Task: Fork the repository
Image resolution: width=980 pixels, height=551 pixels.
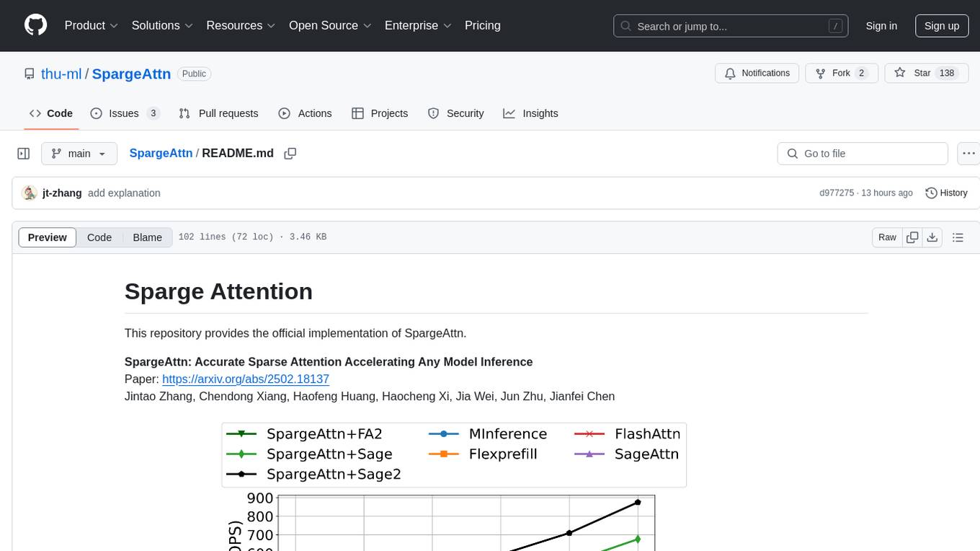Action: click(x=841, y=73)
